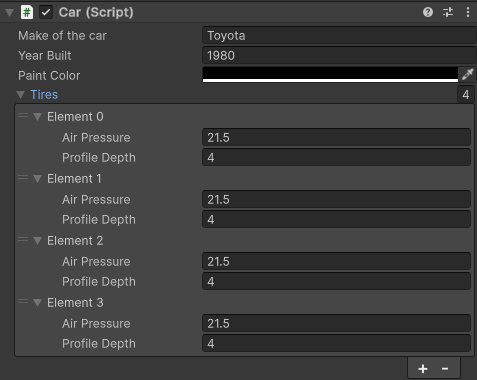Select the Element 0 label
Screen dimensions: 477x380
click(75, 117)
